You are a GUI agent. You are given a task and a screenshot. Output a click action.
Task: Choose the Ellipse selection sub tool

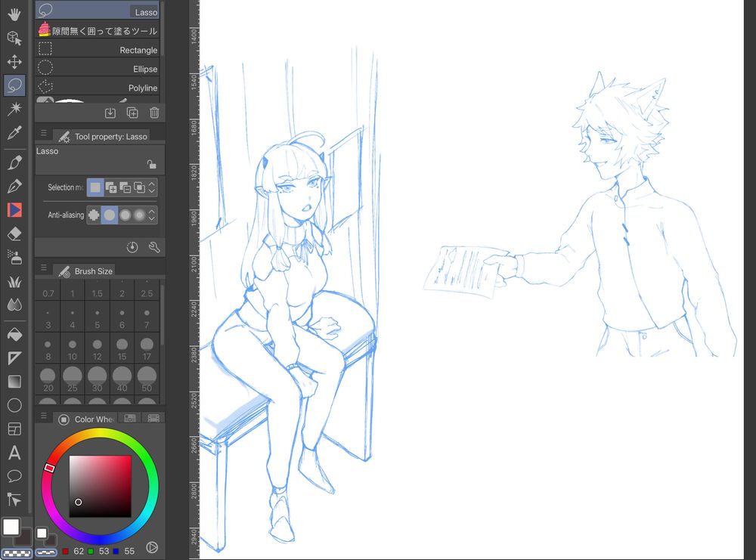tap(98, 68)
